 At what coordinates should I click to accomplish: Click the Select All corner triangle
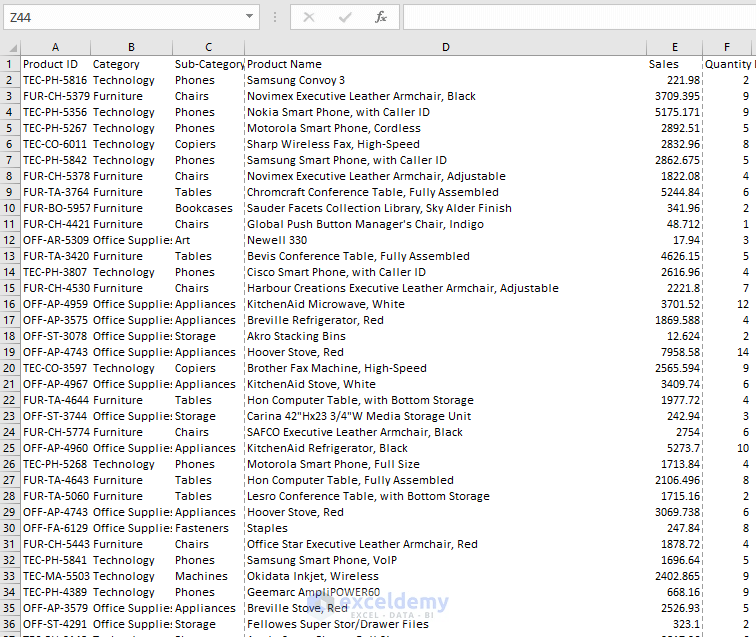click(x=13, y=48)
